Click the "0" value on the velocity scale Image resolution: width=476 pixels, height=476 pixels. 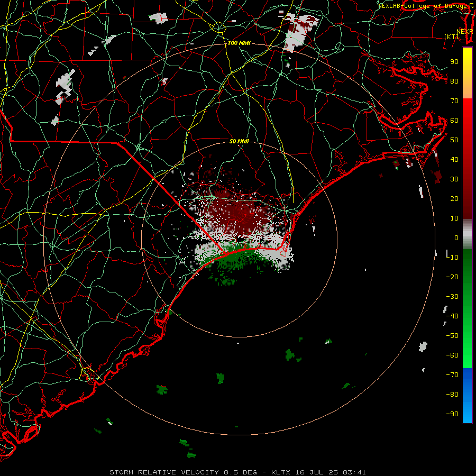[x=456, y=238]
